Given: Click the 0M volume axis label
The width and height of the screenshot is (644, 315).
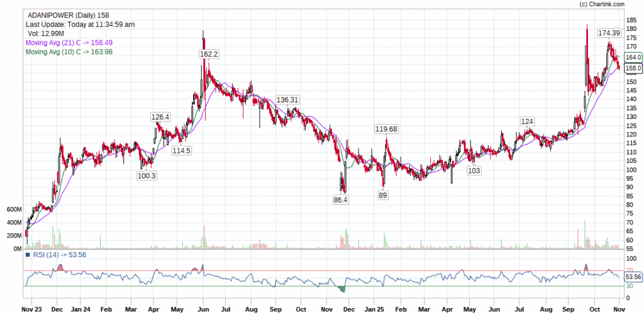Looking at the screenshot, I should (16, 249).
